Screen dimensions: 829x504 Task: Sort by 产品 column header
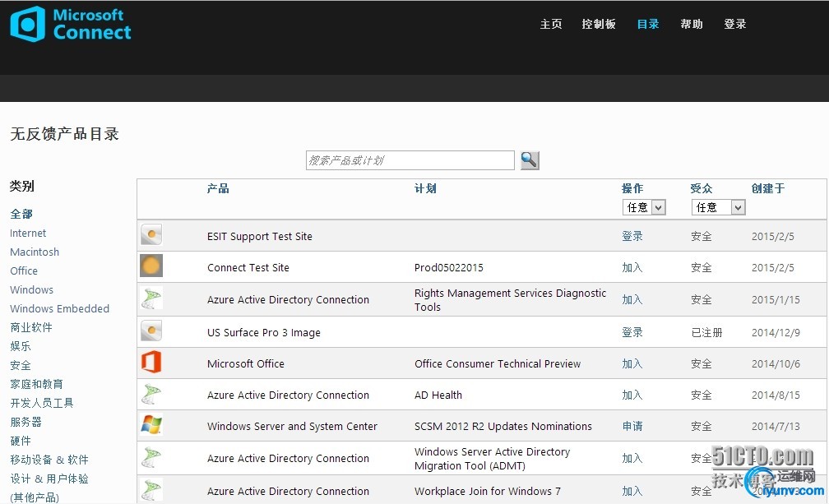(x=218, y=188)
